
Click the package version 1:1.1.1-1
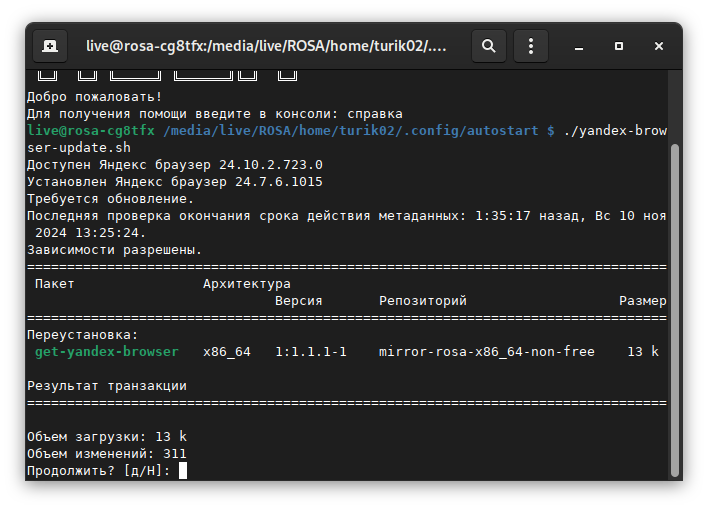(x=310, y=351)
